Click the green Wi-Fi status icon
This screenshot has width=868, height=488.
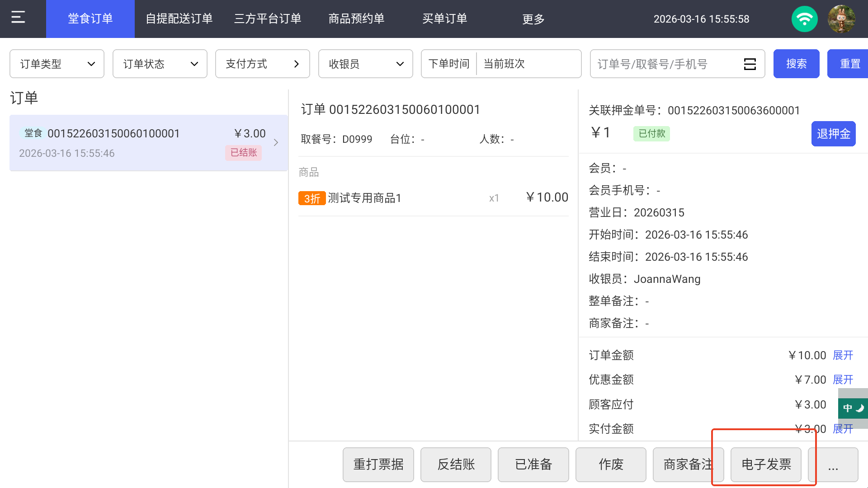tap(804, 19)
